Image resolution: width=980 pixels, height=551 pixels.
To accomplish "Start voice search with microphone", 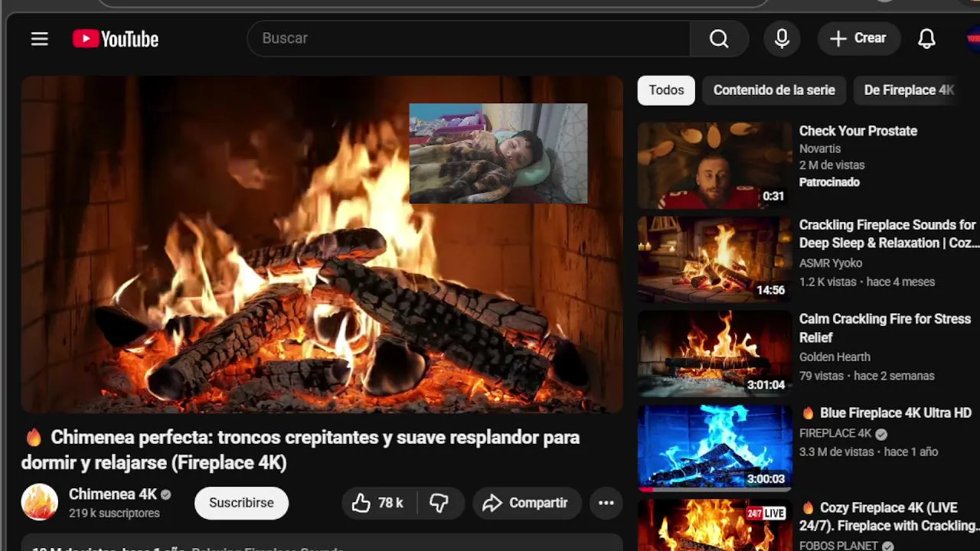I will tap(782, 38).
